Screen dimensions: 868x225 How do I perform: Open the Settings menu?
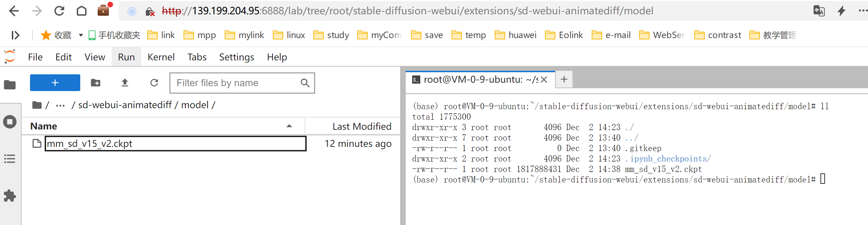[x=237, y=57]
